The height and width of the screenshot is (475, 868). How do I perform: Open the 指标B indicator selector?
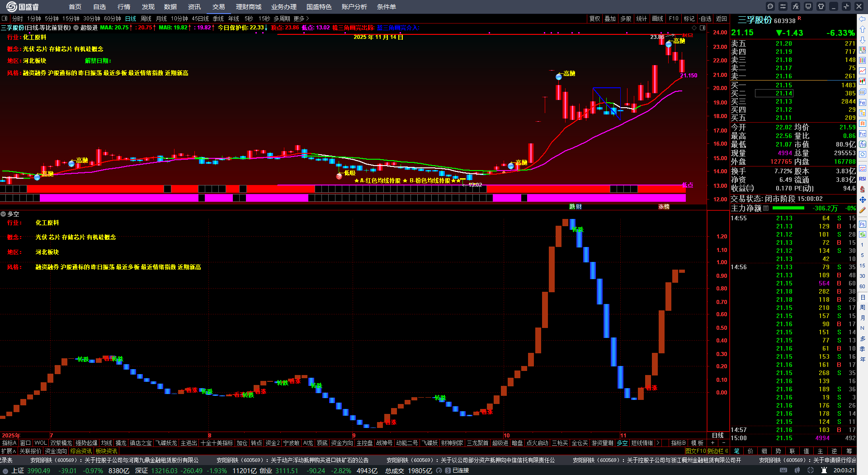678,443
